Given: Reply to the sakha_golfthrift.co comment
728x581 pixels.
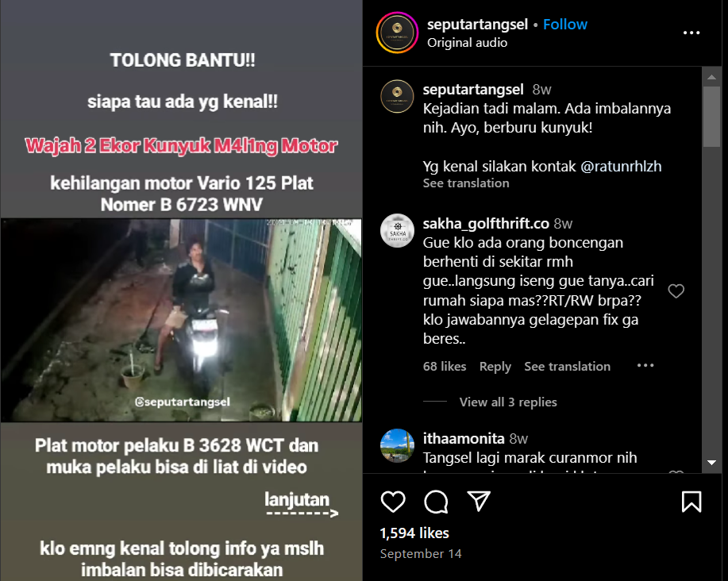Looking at the screenshot, I should (495, 367).
